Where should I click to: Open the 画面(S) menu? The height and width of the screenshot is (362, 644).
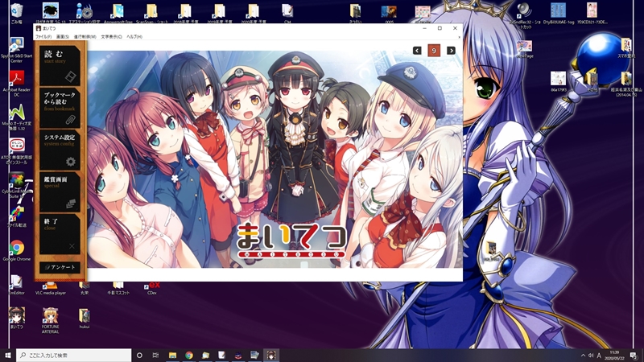coord(63,37)
